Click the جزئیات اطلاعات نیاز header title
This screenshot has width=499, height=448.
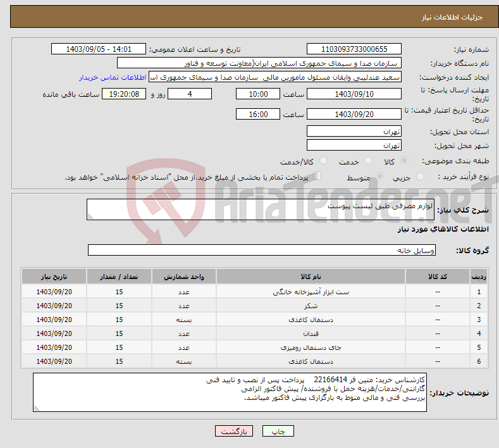(x=452, y=17)
